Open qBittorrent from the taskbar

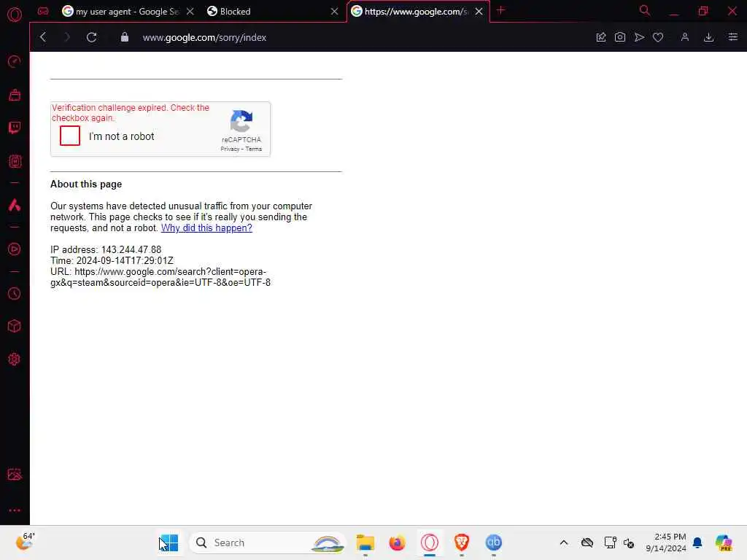point(494,542)
